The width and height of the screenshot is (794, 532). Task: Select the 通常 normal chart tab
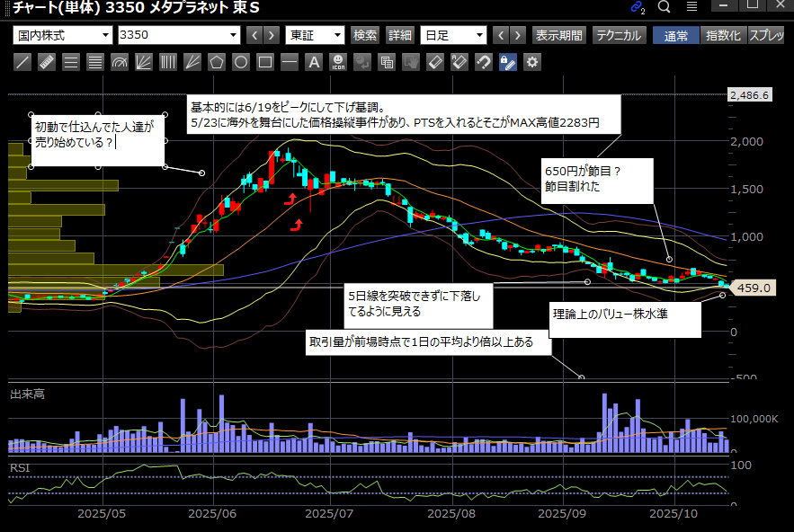pos(676,35)
